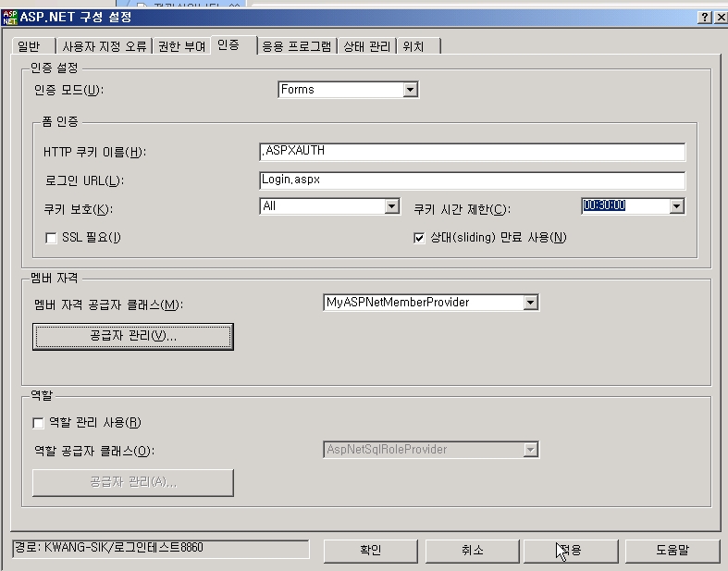Confirm with the 확인 button
728x571 pixels.
click(371, 551)
